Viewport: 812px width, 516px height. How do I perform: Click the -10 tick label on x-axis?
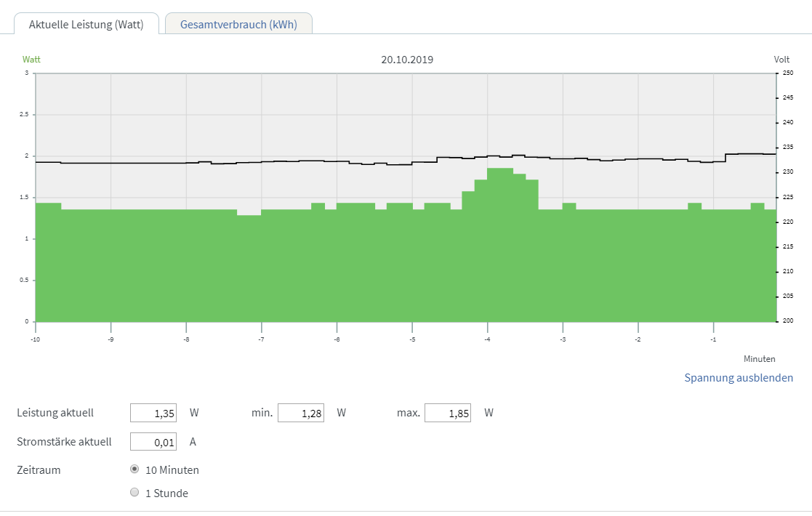(x=34, y=339)
